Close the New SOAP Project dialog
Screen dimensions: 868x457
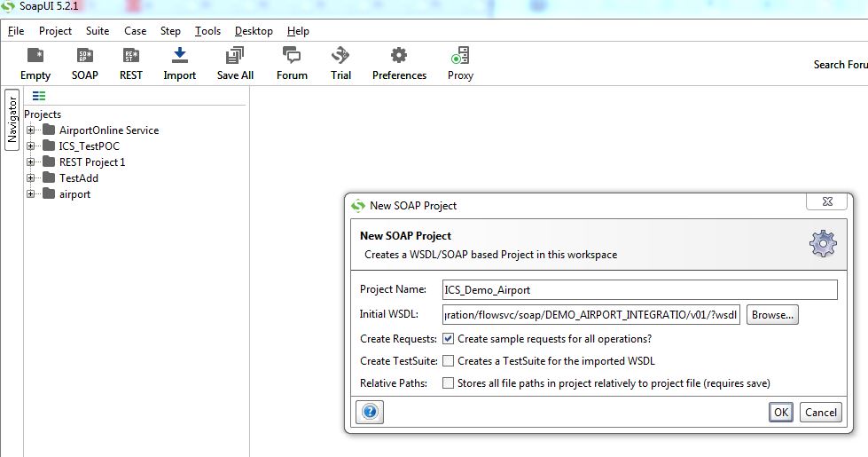coord(827,201)
